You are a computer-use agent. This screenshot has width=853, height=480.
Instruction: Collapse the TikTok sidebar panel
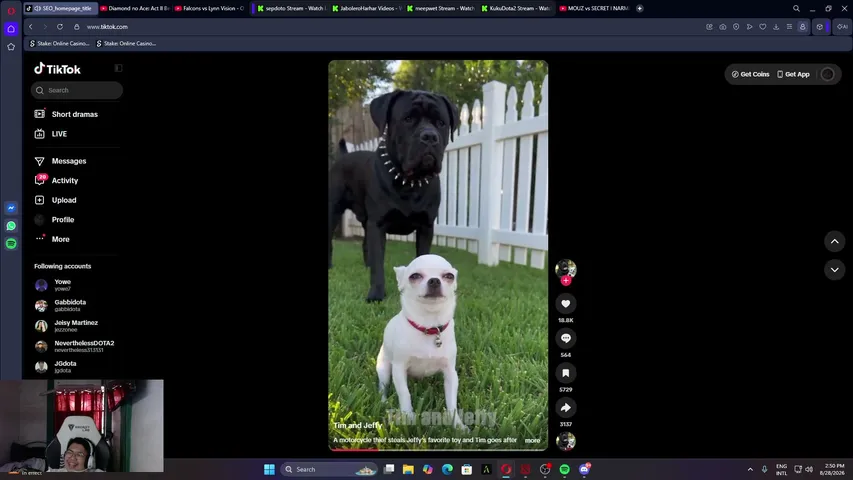point(118,68)
